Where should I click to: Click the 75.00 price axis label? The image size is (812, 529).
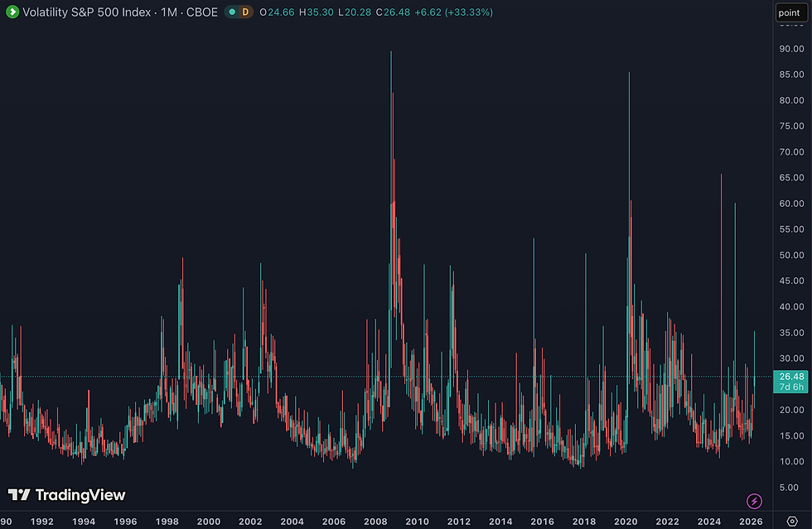(x=791, y=126)
